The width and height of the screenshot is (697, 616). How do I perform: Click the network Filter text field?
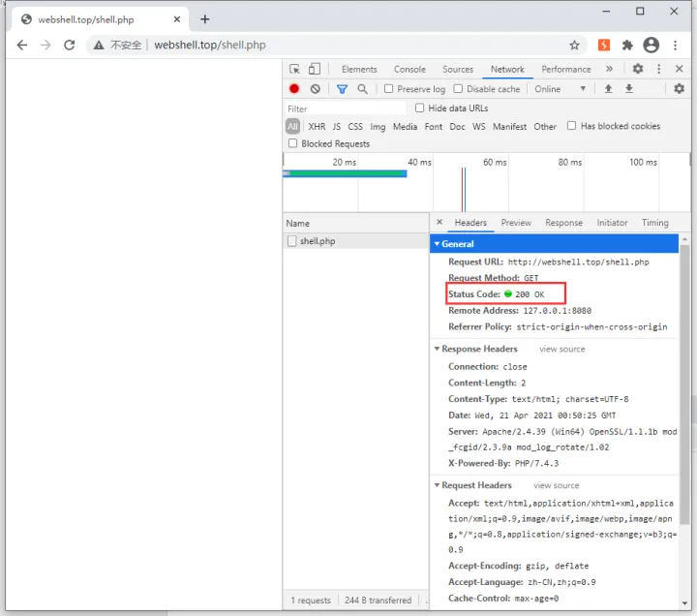click(344, 108)
